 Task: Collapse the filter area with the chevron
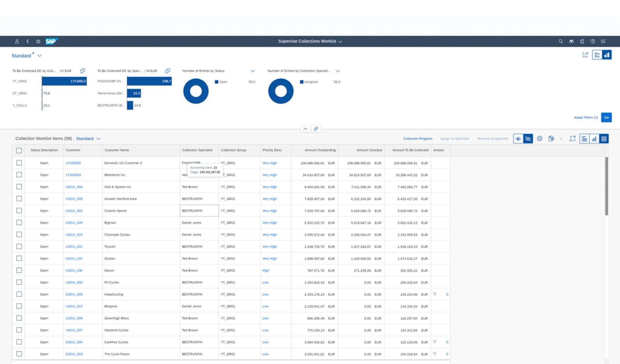tap(305, 129)
